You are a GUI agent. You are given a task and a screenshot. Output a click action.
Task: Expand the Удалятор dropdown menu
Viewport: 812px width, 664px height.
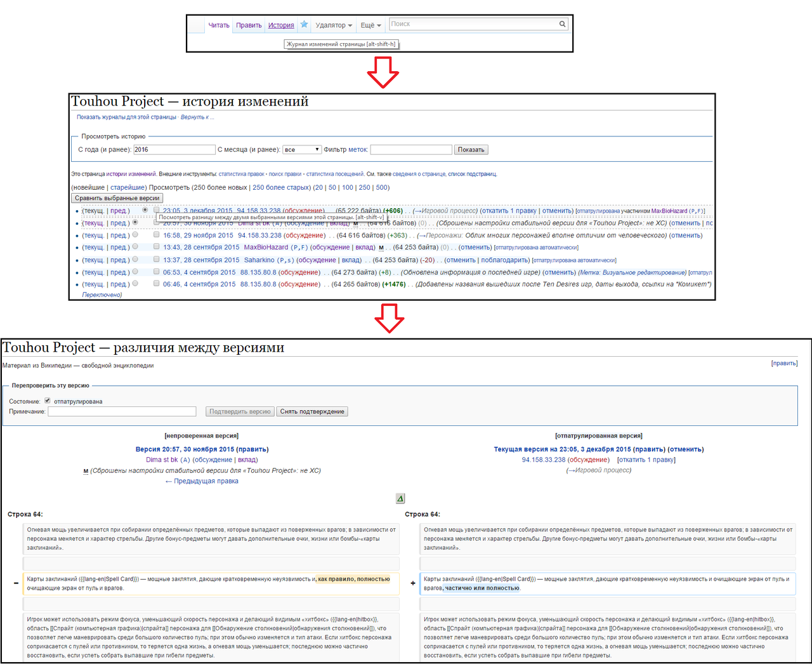tap(334, 25)
